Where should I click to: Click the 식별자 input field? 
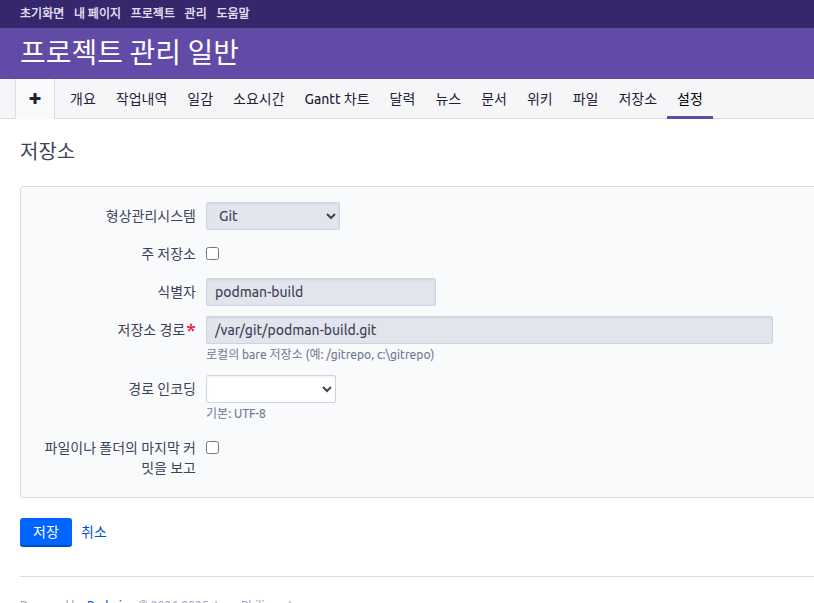tap(320, 292)
